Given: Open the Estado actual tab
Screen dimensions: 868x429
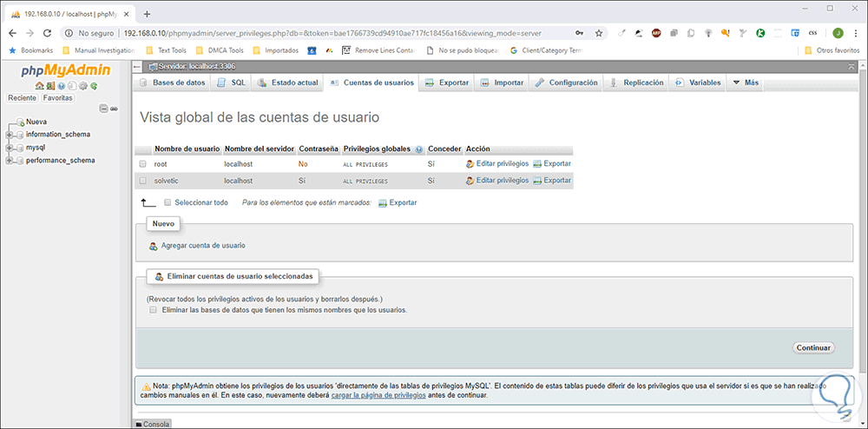Looking at the screenshot, I should pos(288,82).
